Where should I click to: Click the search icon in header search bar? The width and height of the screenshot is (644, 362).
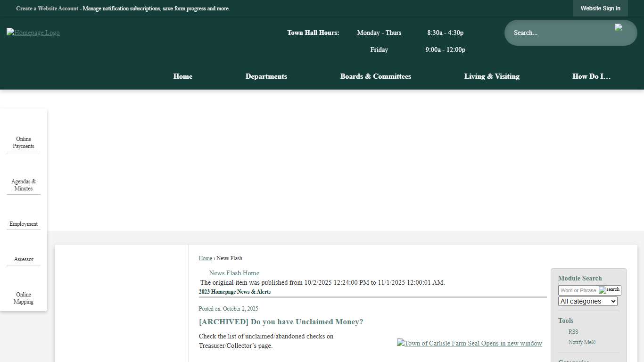click(619, 28)
